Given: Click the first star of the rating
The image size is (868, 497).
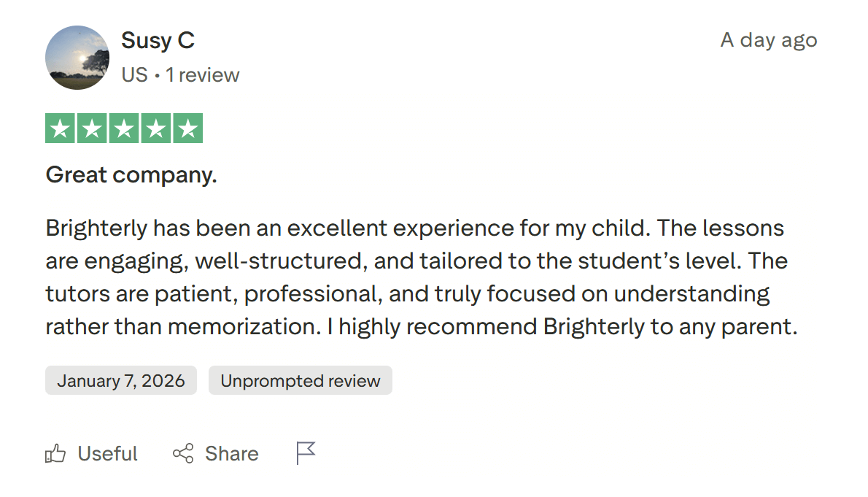Looking at the screenshot, I should click(61, 127).
